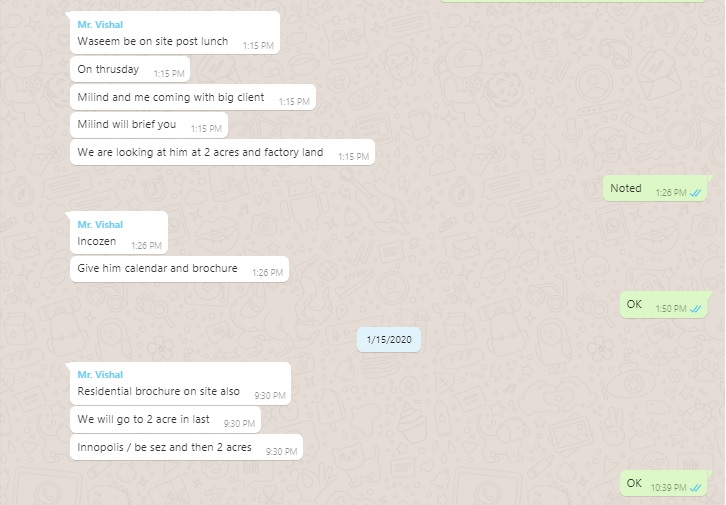Click the double ticks on the 1:50 PM OK message
Viewport: 726px width, 505px height.
coord(695,309)
